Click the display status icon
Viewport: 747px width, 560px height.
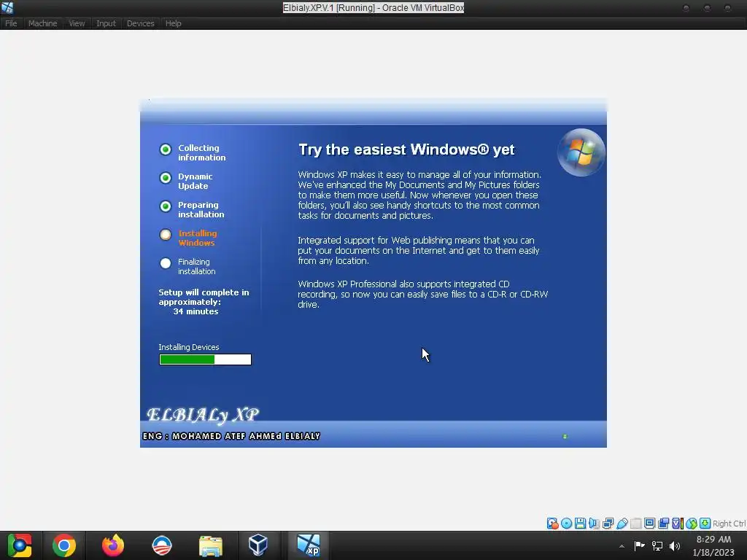[649, 524]
